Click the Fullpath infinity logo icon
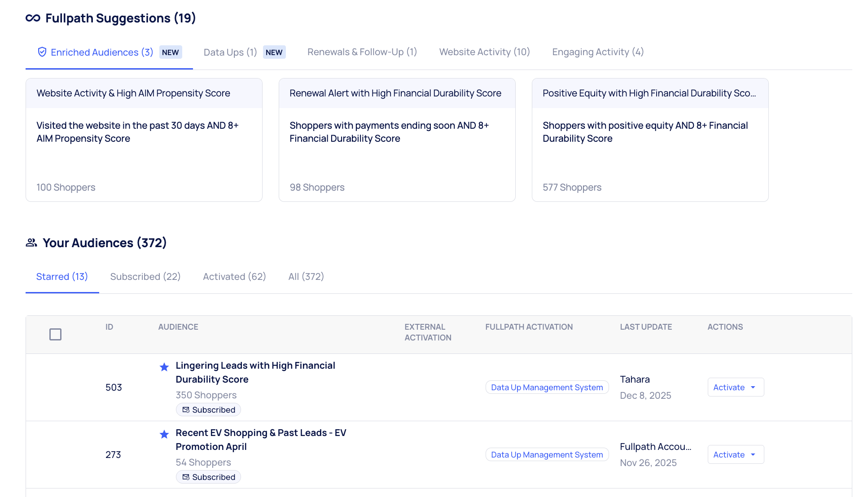Image resolution: width=868 pixels, height=497 pixels. [x=33, y=18]
